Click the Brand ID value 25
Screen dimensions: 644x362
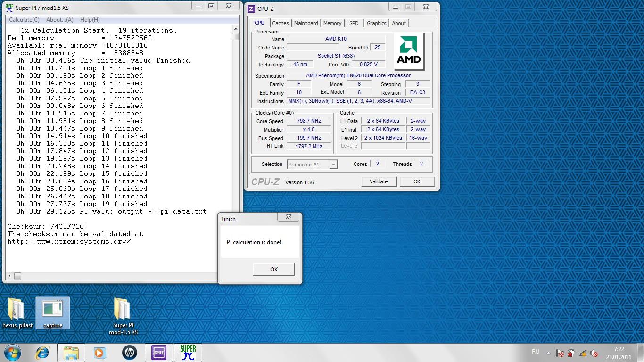click(378, 47)
